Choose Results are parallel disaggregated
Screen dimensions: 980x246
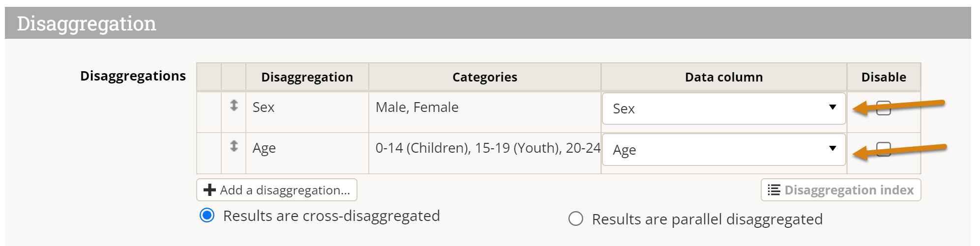(x=576, y=219)
